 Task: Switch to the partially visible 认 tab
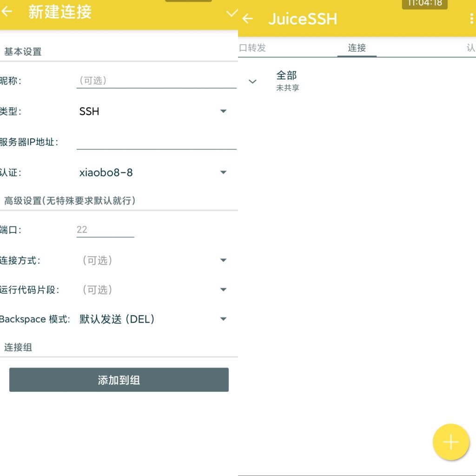[471, 48]
